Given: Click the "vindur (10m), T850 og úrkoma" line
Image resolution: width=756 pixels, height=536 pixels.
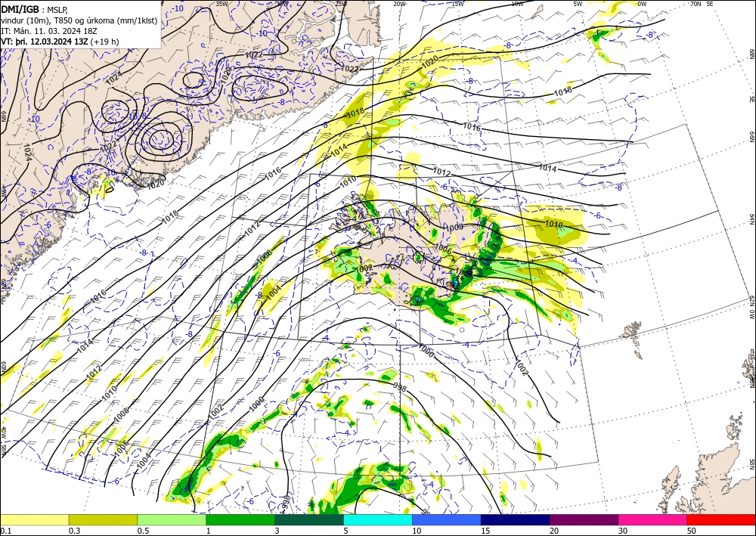Looking at the screenshot, I should coord(79,20).
